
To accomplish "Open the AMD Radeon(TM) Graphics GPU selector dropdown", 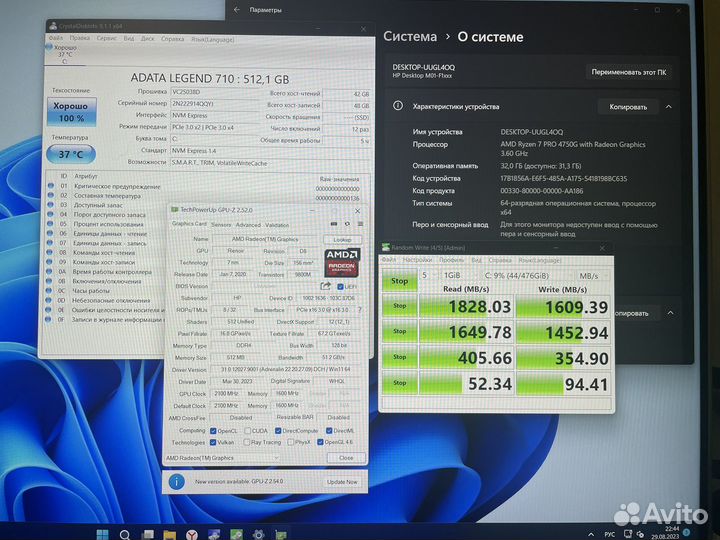I will [x=223, y=458].
